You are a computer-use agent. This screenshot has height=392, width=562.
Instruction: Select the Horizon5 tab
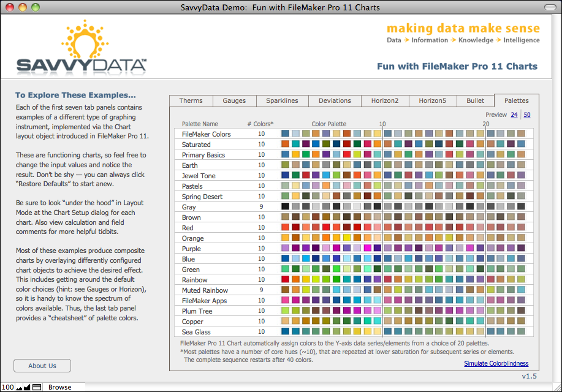click(x=433, y=100)
